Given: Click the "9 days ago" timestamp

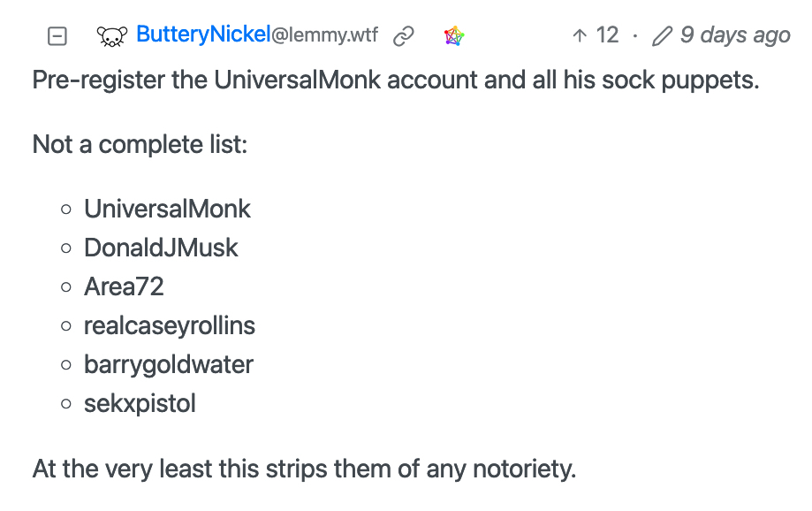Looking at the screenshot, I should (x=735, y=35).
